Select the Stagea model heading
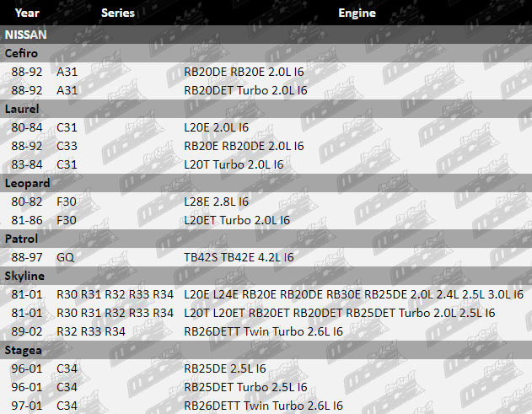 click(23, 350)
